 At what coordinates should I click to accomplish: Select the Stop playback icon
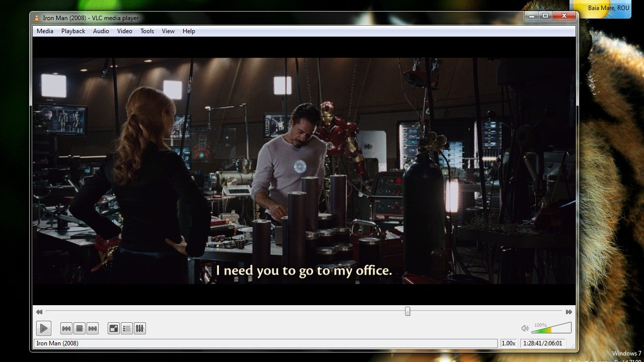coord(79,328)
